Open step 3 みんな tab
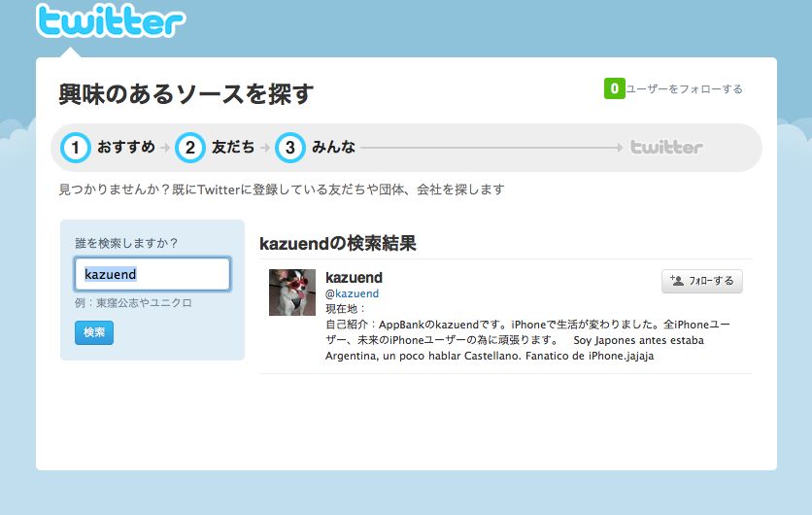The width and height of the screenshot is (812, 515). coord(315,147)
